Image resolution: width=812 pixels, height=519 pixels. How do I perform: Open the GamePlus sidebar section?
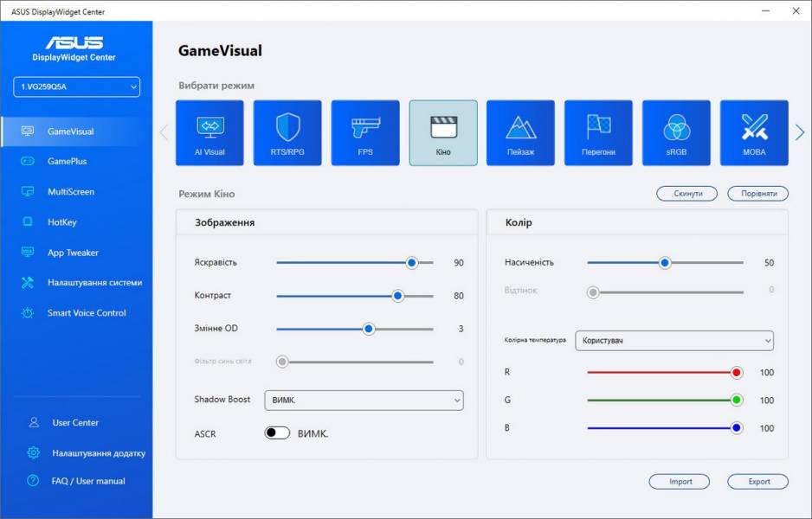pyautogui.click(x=67, y=162)
